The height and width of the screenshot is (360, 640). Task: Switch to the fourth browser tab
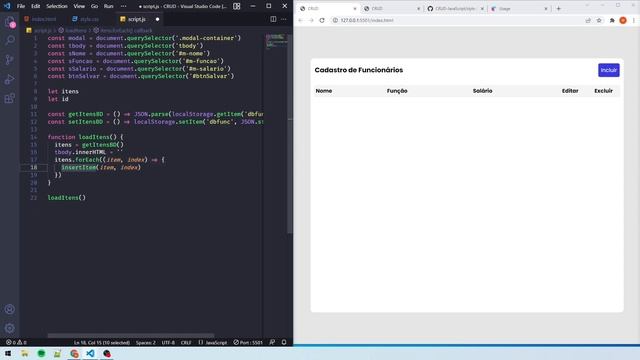click(518, 9)
